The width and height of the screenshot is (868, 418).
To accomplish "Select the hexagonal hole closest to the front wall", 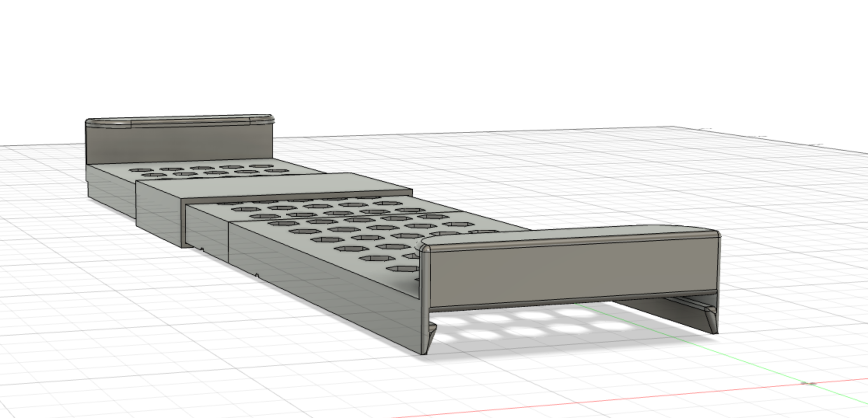I will (x=402, y=268).
